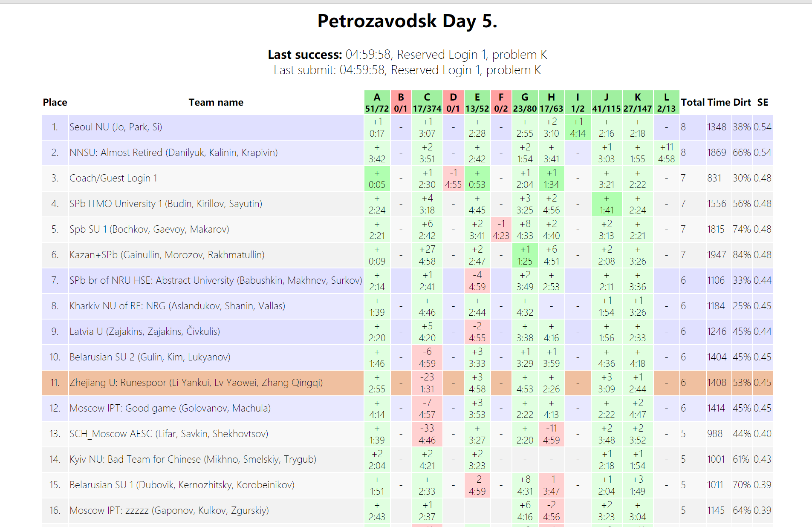Select Zhejiang U: Runespoor highlighted row
This screenshot has width=812, height=527.
click(196, 383)
